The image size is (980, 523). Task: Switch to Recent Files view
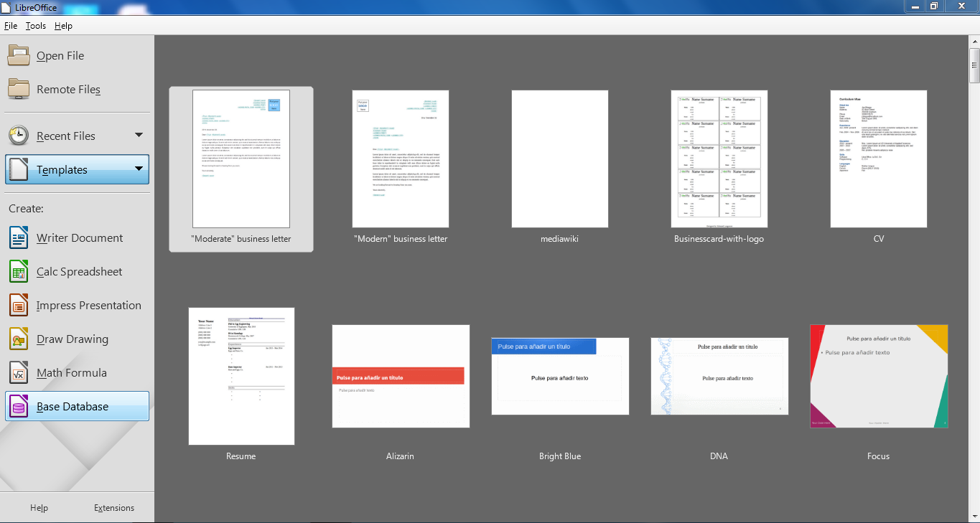pyautogui.click(x=66, y=136)
